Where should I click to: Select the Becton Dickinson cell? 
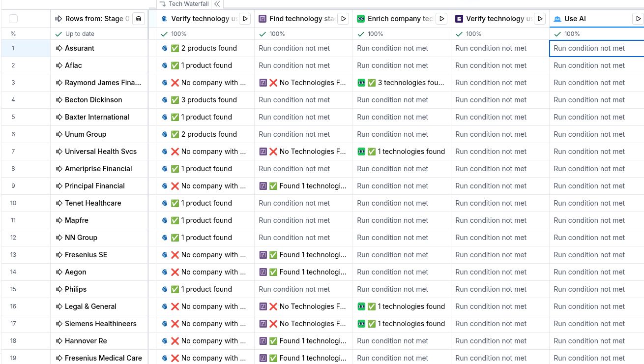pyautogui.click(x=99, y=100)
